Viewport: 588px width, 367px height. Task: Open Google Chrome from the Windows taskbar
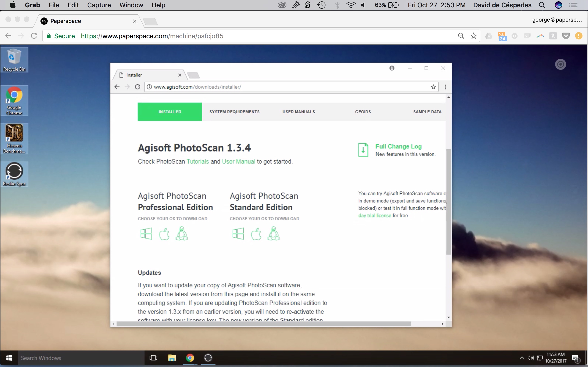pyautogui.click(x=190, y=358)
